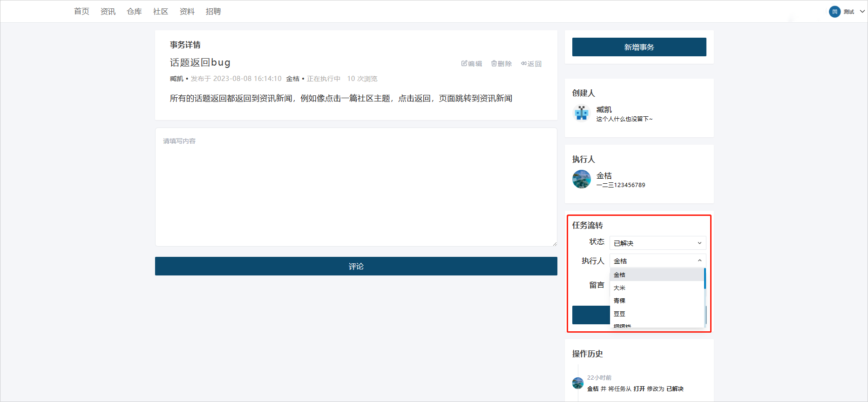Click the edit pencil icon

[x=464, y=64]
